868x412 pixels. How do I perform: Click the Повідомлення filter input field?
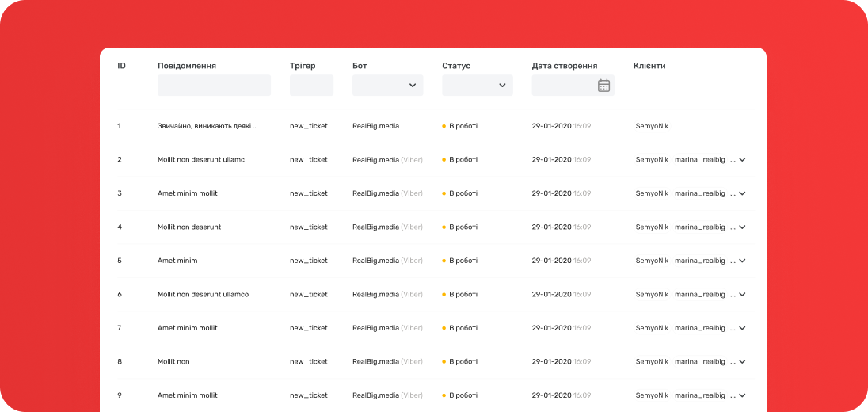[214, 86]
